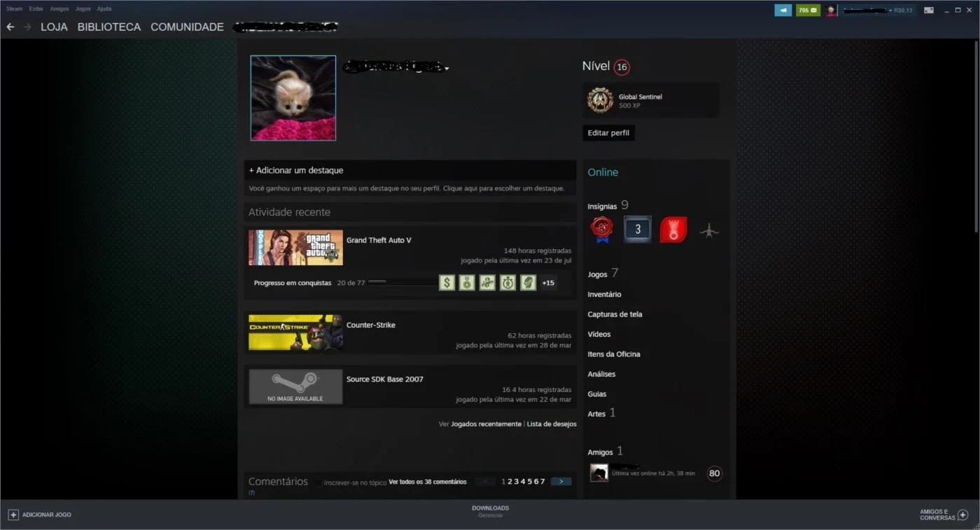Click the small avatar in title bar
The height and width of the screenshot is (530, 980).
coord(830,10)
